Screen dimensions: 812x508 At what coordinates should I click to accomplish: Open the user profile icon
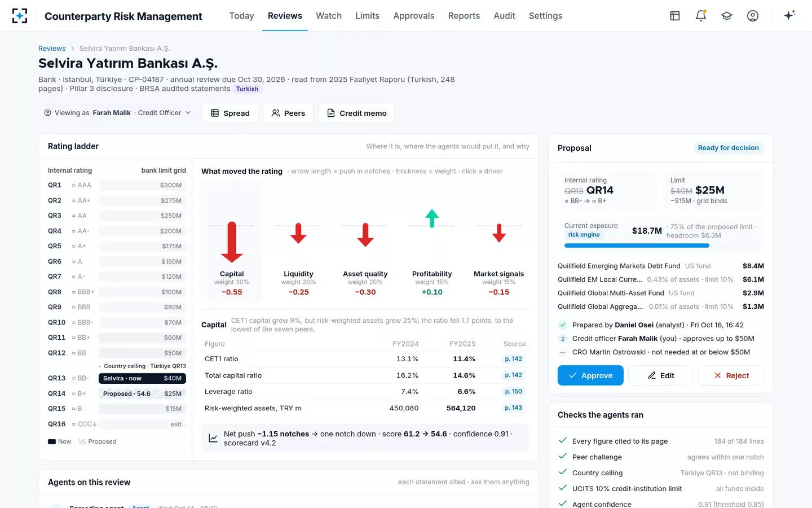(753, 16)
